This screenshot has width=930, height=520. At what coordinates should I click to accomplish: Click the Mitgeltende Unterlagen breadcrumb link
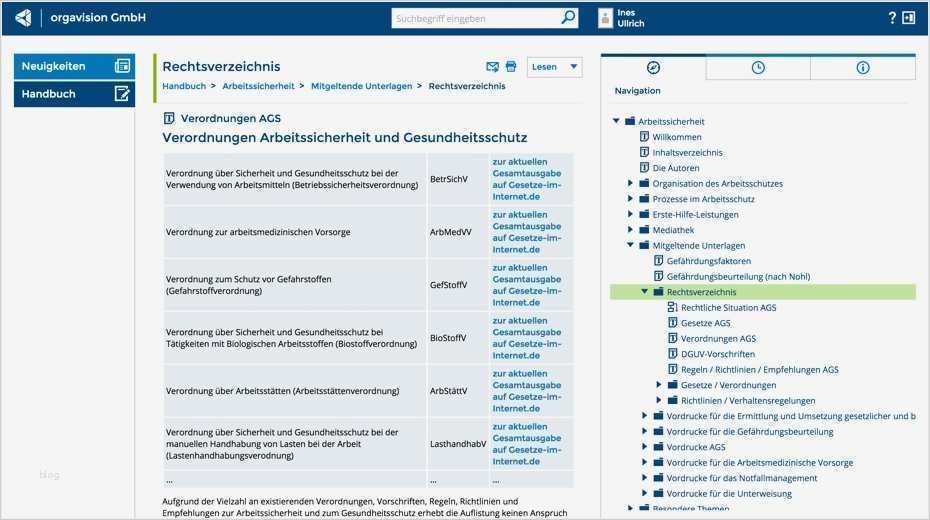pyautogui.click(x=361, y=86)
